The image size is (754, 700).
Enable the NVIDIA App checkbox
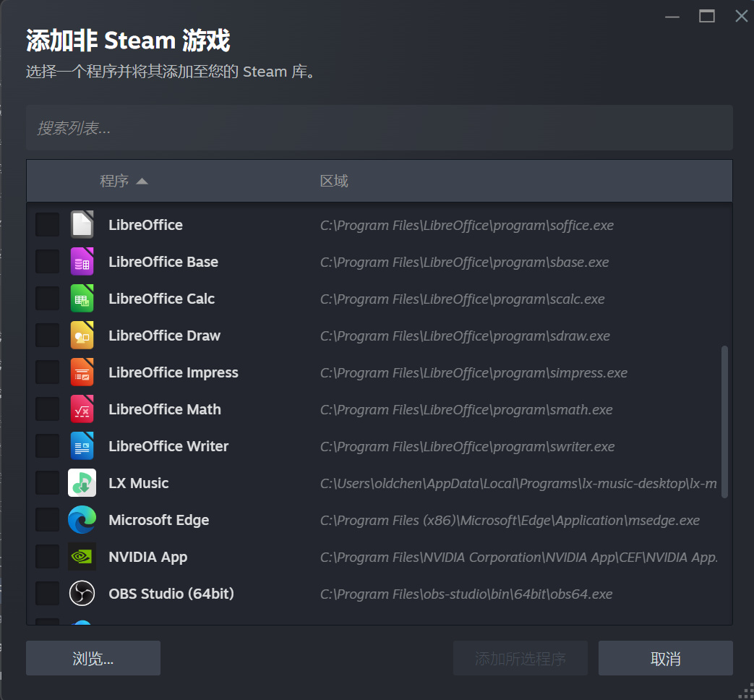coord(47,557)
